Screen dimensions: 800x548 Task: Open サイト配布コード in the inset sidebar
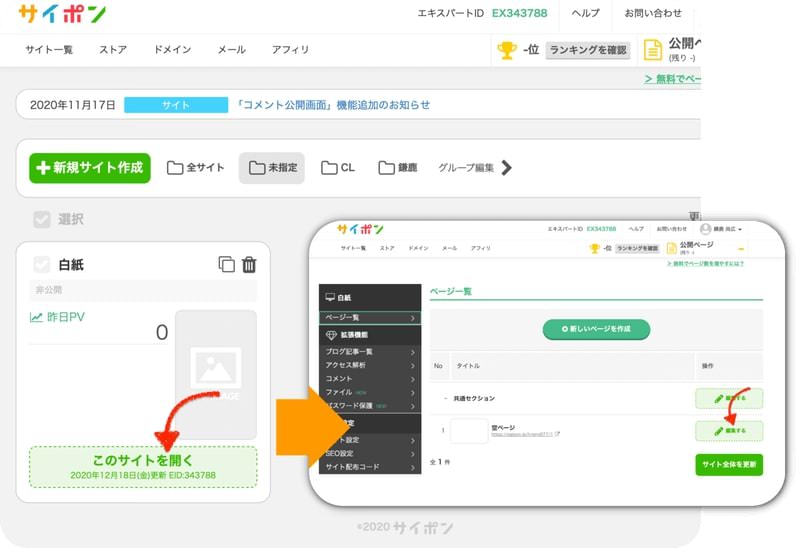(x=370, y=467)
